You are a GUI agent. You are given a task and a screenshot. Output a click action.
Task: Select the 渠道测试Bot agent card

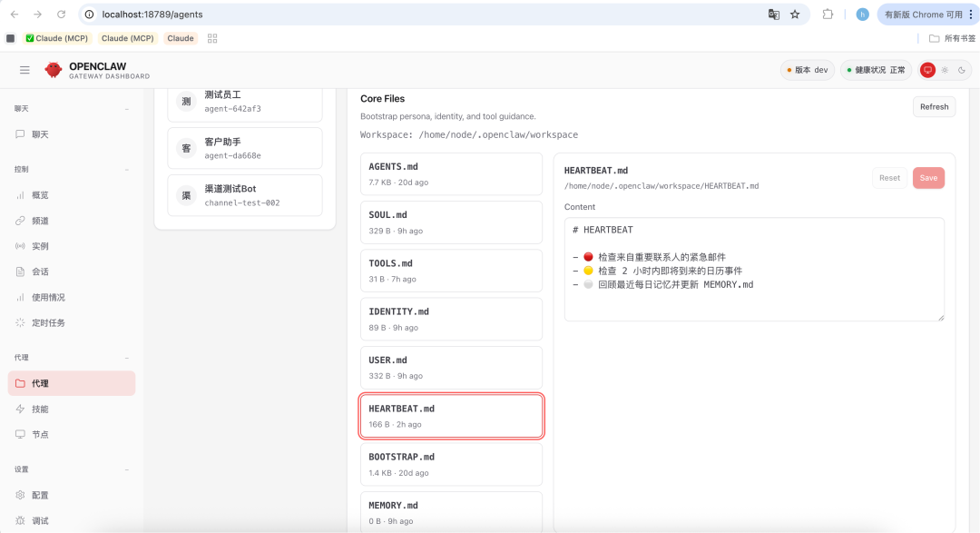coord(245,195)
